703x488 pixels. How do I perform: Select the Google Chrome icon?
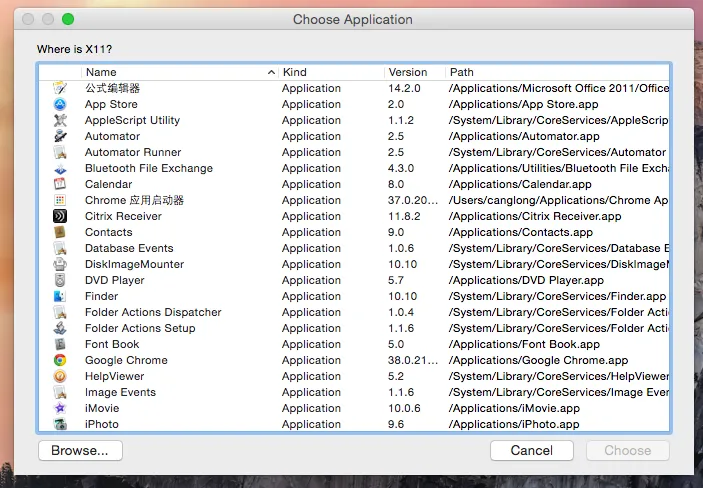click(x=60, y=360)
